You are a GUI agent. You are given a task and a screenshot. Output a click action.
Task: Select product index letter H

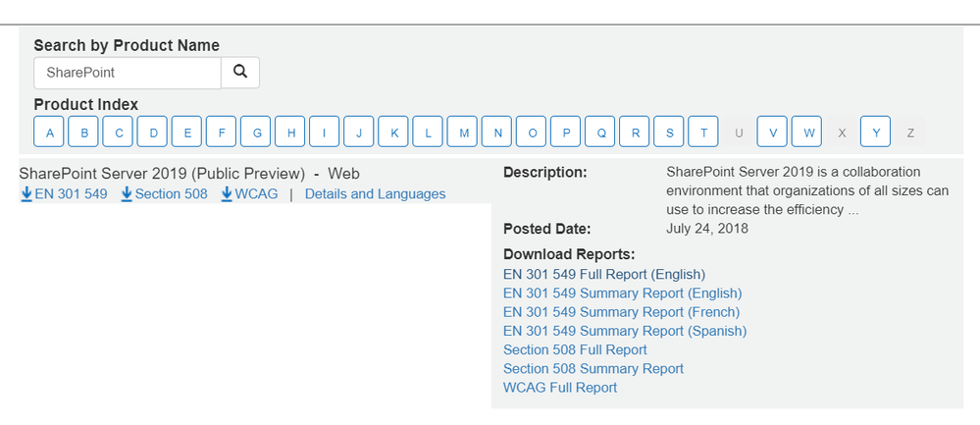pyautogui.click(x=290, y=132)
